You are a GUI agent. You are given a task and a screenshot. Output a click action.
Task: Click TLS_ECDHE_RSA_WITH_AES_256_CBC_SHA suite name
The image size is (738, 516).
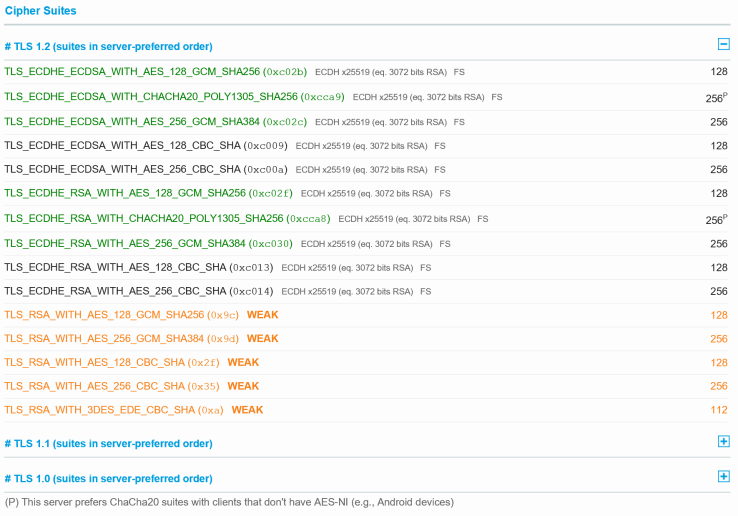pos(115,291)
